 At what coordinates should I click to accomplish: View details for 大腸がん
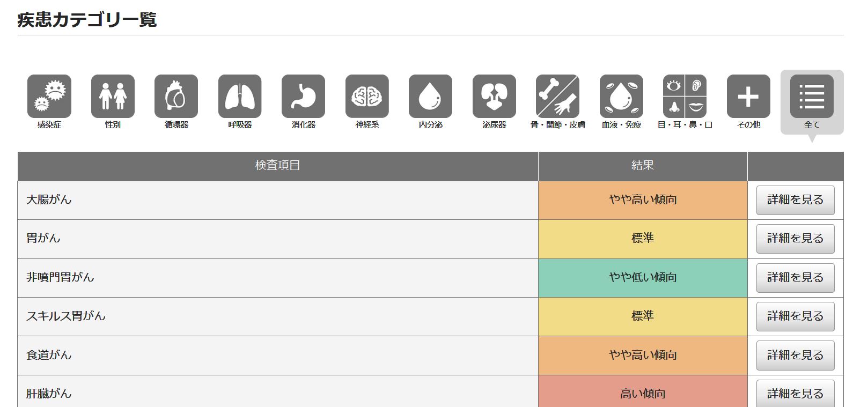click(796, 200)
